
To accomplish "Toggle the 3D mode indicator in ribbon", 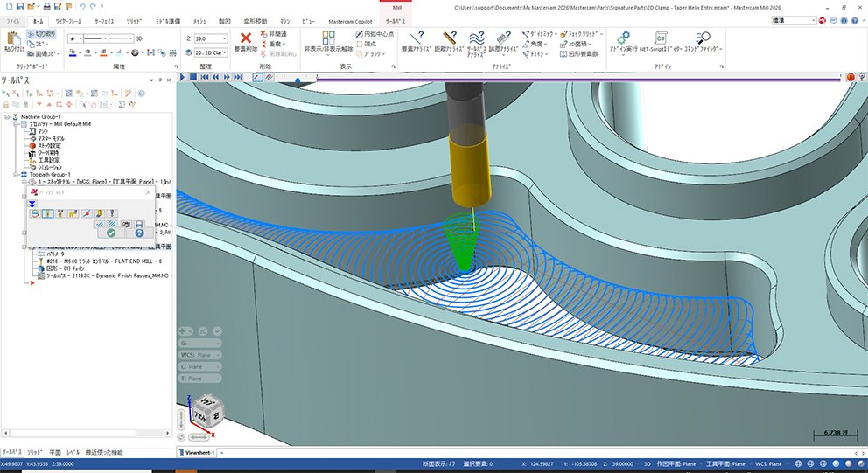I will tap(140, 38).
